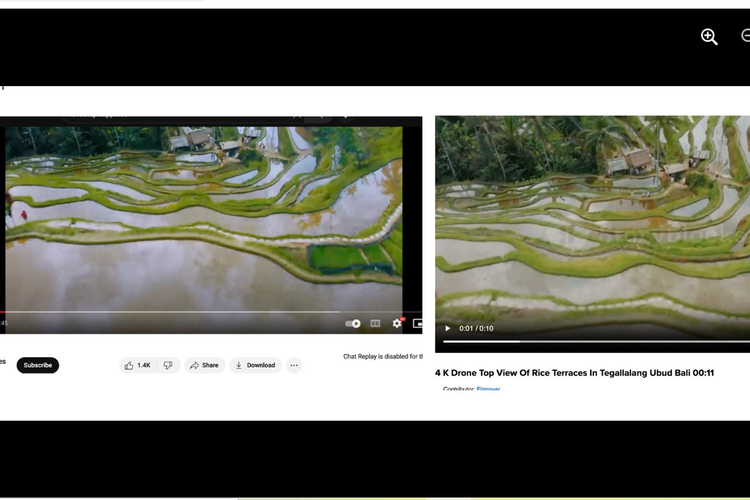Image resolution: width=750 pixels, height=500 pixels.
Task: Toggle the YouTube autoplay switch
Action: (x=353, y=323)
